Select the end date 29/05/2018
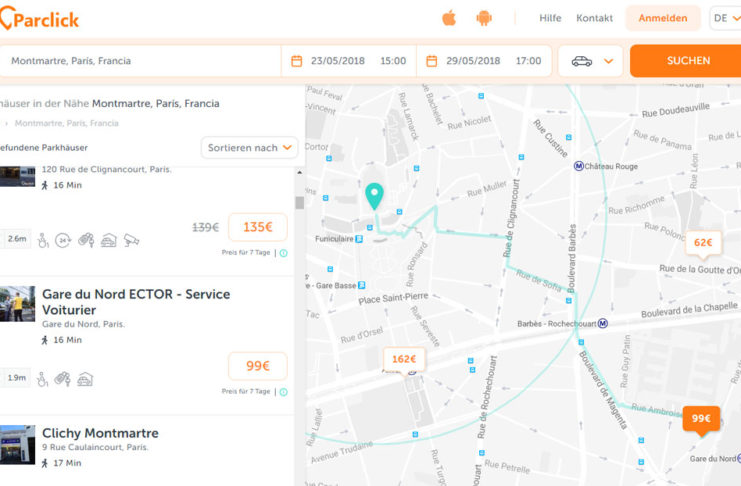741x486 pixels. (473, 61)
